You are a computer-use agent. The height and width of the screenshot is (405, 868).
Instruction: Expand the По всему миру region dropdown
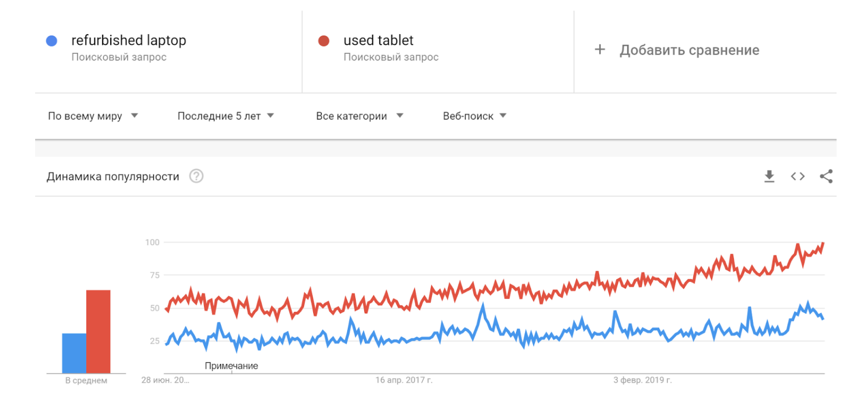[93, 116]
